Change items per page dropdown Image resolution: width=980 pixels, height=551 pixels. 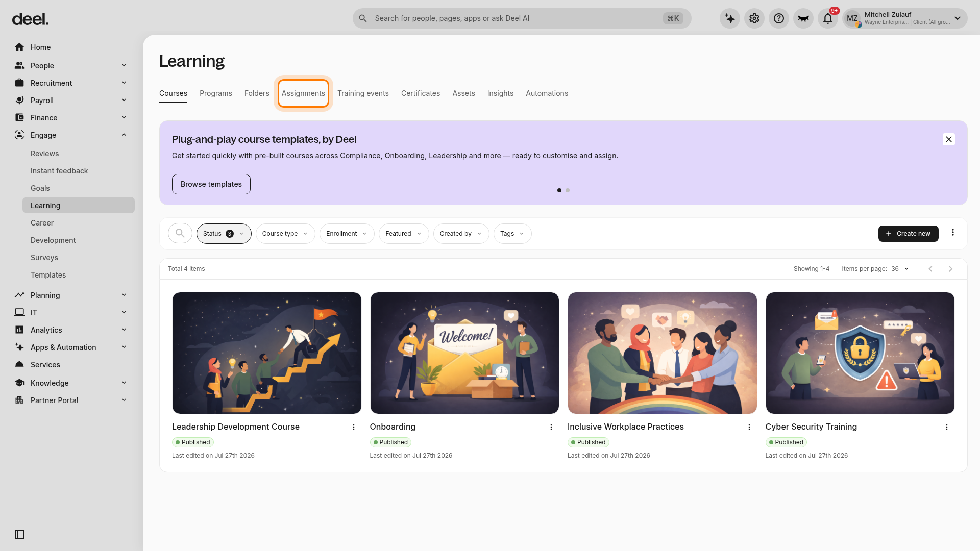point(901,269)
